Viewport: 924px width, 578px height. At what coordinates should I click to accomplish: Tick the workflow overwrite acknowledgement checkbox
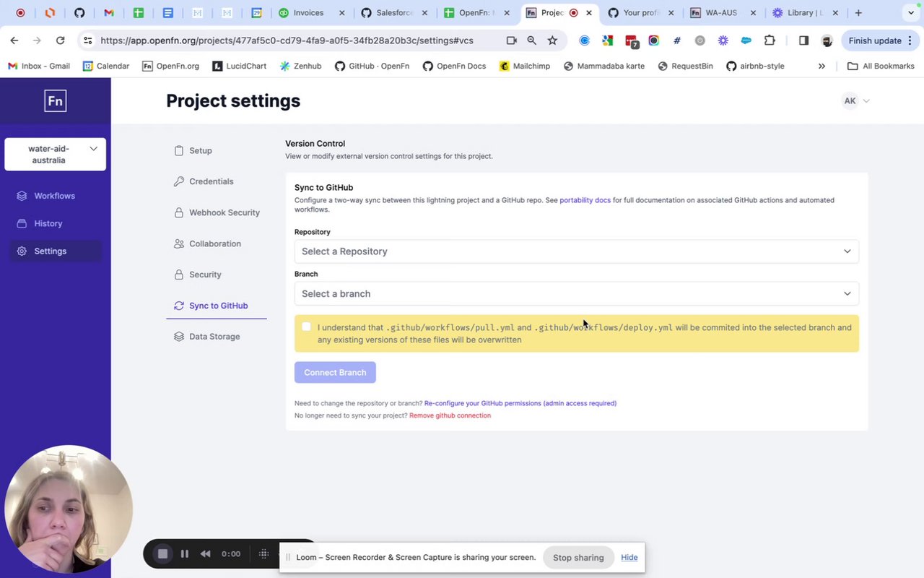(307, 327)
